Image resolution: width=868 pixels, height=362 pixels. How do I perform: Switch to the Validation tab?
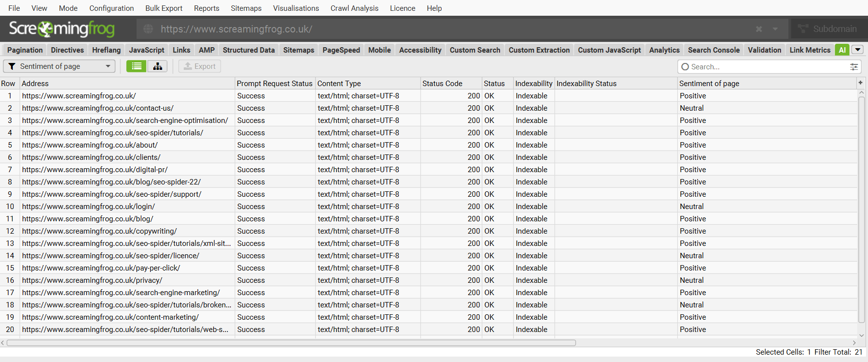(x=765, y=50)
